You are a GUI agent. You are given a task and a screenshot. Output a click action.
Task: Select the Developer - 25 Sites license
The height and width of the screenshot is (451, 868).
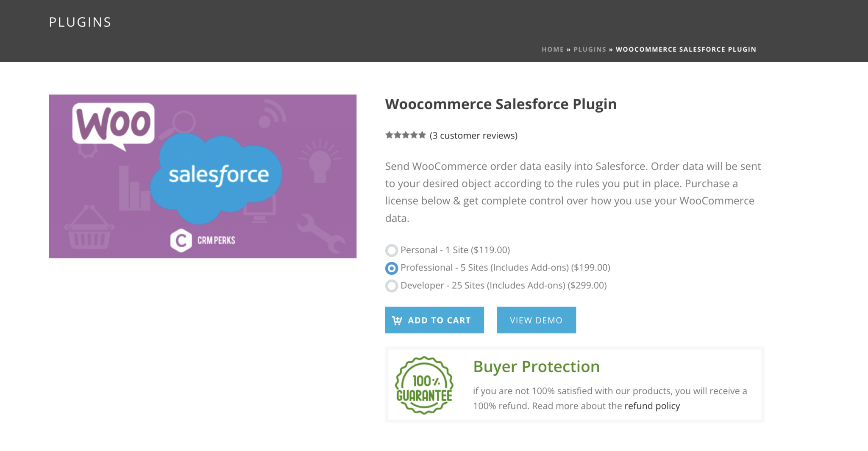click(x=391, y=286)
